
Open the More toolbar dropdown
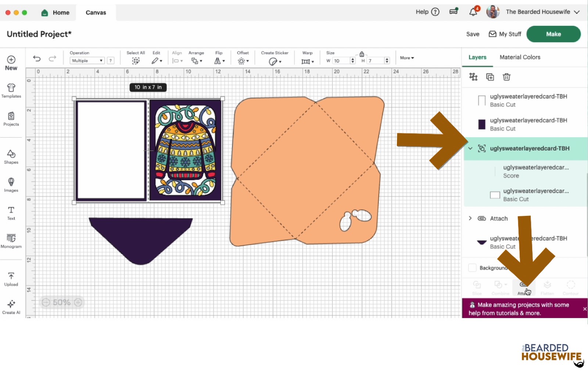coord(407,58)
